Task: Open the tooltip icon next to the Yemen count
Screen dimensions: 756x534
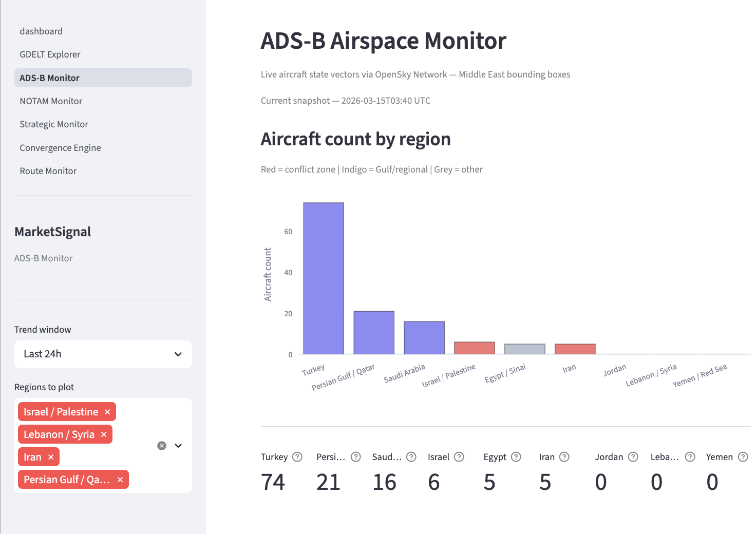Action: (x=743, y=456)
